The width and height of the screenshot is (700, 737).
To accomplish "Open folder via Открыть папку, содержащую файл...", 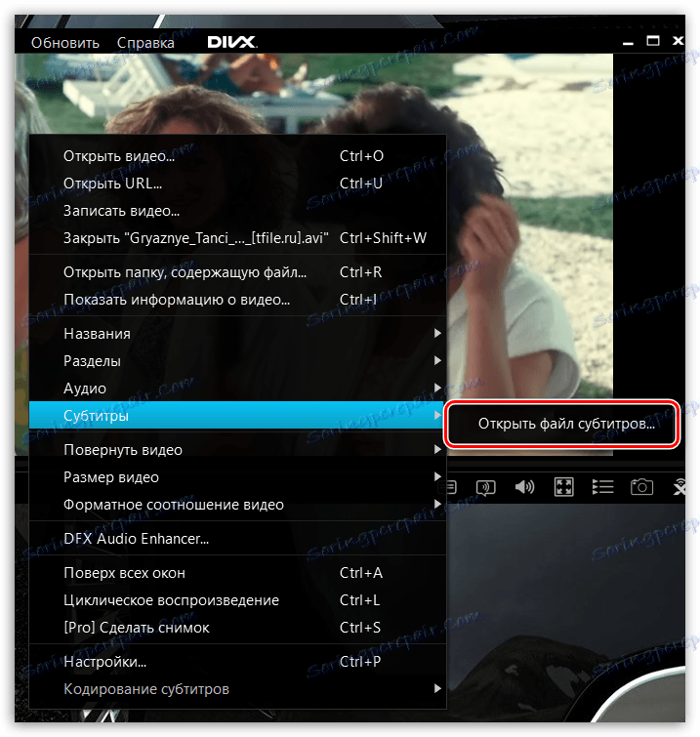I will pyautogui.click(x=237, y=272).
